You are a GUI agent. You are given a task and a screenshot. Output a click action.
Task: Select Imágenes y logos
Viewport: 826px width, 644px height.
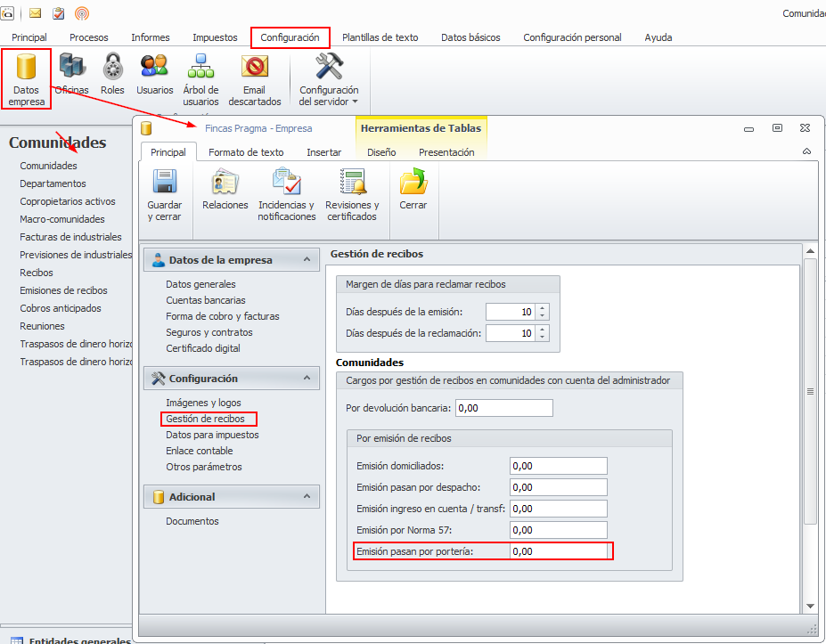coord(203,403)
